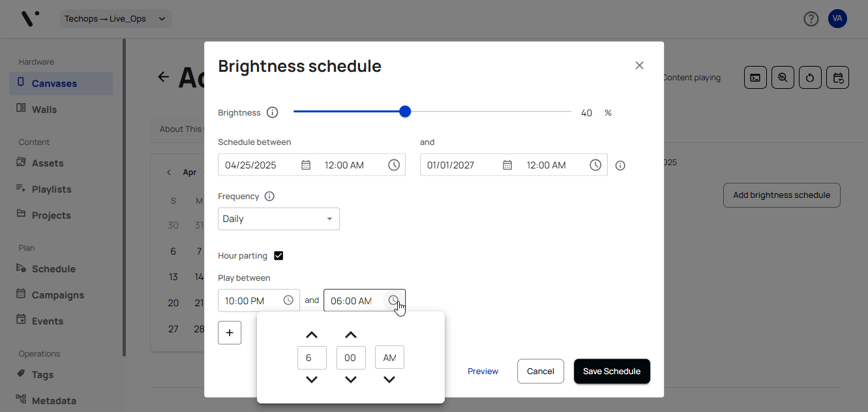Image resolution: width=868 pixels, height=412 pixels.
Task: Increase the hour with up arrow
Action: 312,335
